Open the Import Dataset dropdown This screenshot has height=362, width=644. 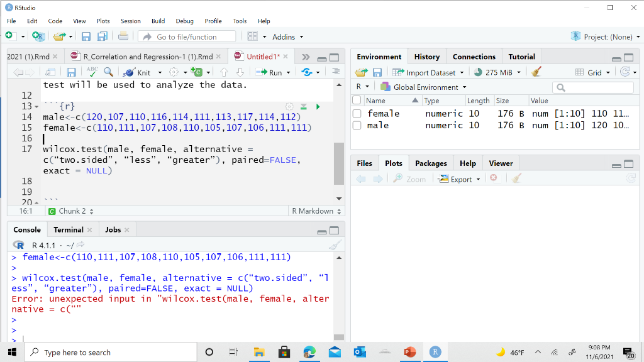click(x=431, y=72)
